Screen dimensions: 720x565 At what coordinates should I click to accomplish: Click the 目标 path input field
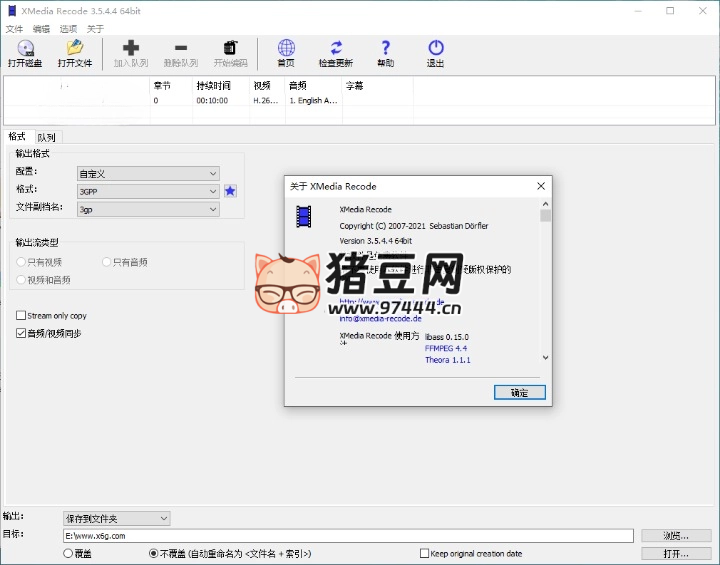pos(348,536)
